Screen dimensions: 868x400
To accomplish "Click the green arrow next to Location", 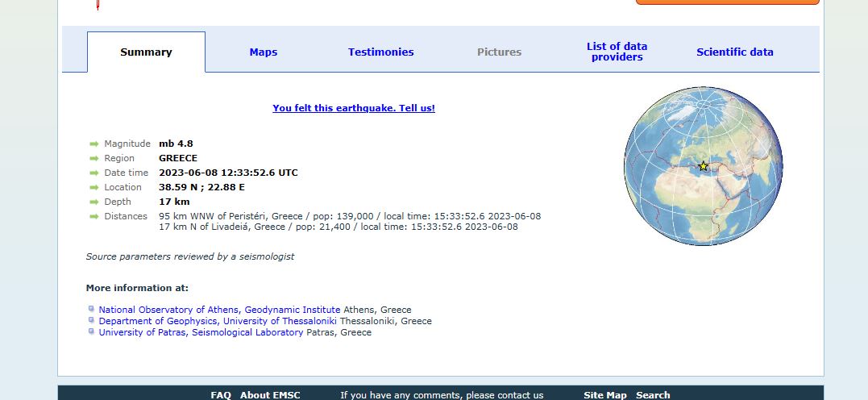I will (x=93, y=188).
